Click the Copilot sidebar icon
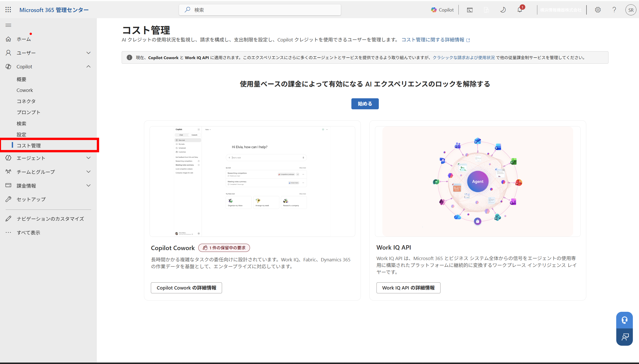 pos(8,67)
